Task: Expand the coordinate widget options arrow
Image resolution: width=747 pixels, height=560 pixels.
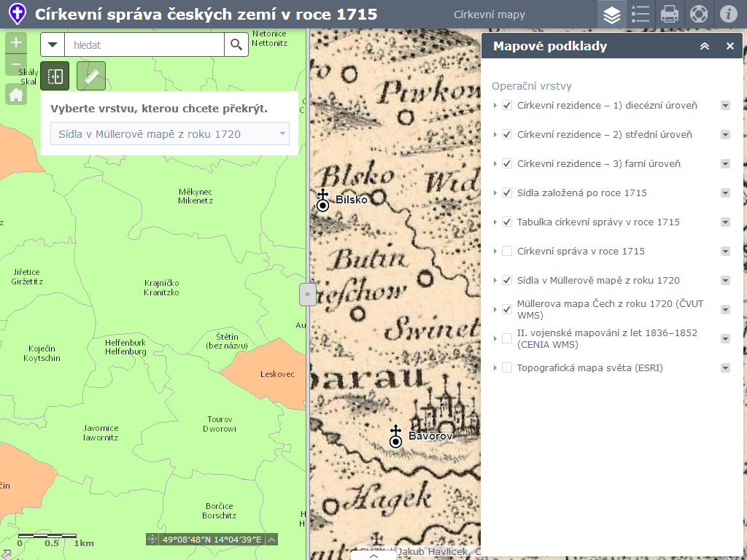Action: click(271, 540)
